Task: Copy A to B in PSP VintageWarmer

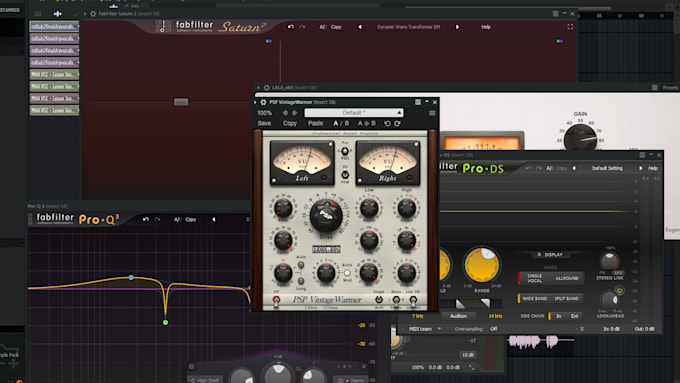Action: 366,124
